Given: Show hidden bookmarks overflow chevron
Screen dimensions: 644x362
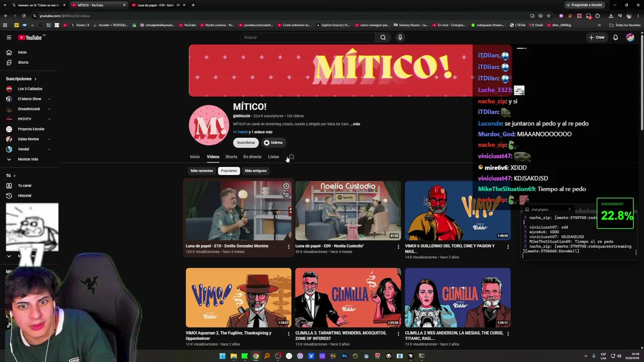Looking at the screenshot, I should pos(599,25).
